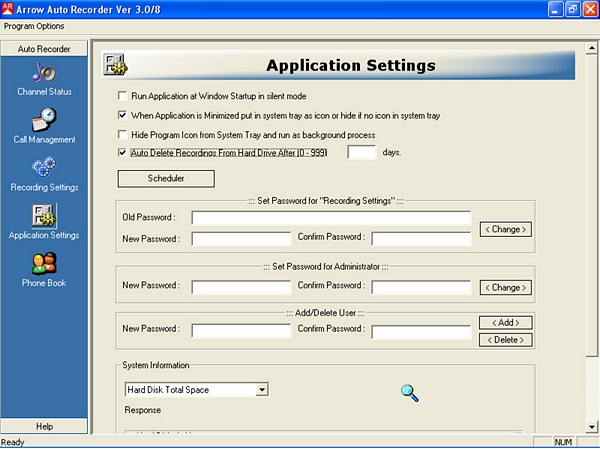The image size is (600, 449).
Task: Focus Recording Settings Confirm Password field
Action: point(421,238)
